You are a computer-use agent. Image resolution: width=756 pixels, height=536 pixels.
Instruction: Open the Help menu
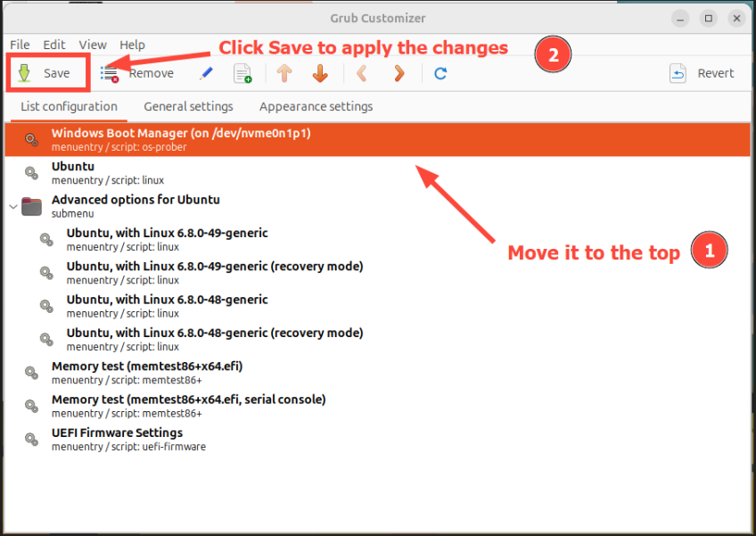(132, 45)
